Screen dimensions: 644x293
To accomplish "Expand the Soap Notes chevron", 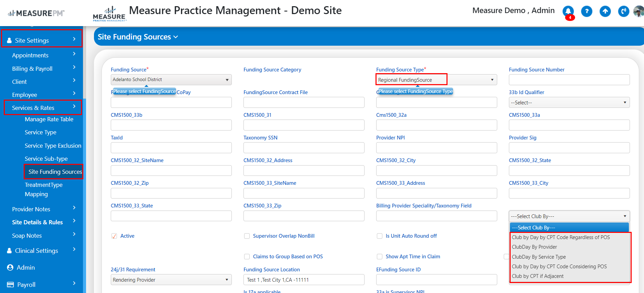I will pyautogui.click(x=74, y=234).
